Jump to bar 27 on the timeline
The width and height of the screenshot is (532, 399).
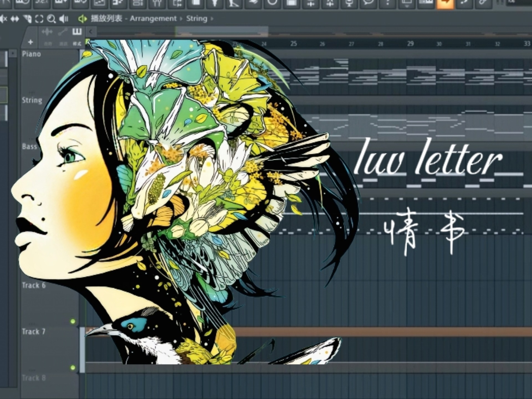[352, 44]
